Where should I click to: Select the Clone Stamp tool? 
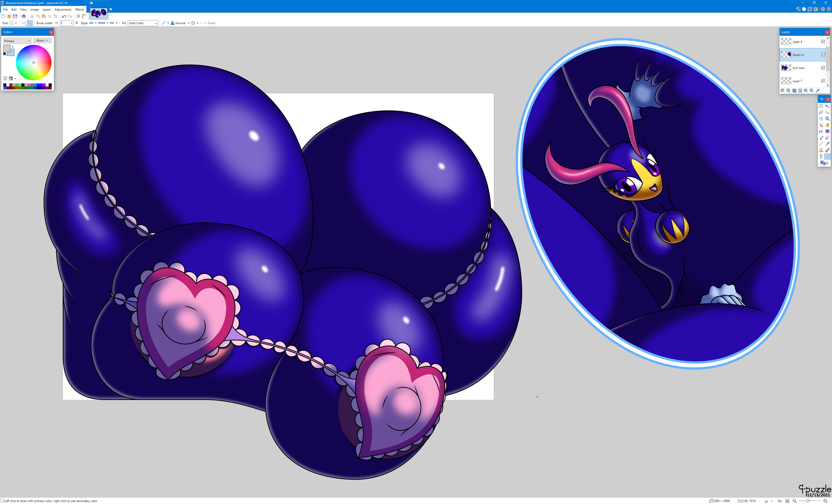(821, 150)
